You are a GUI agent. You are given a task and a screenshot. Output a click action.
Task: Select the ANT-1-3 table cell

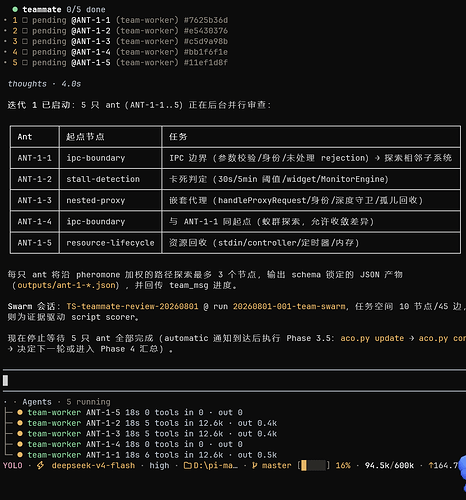click(x=35, y=200)
